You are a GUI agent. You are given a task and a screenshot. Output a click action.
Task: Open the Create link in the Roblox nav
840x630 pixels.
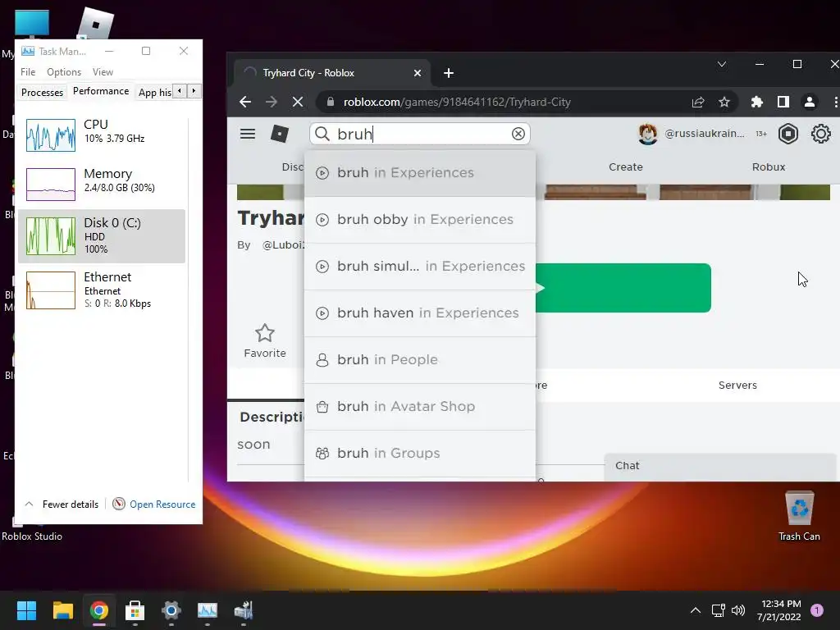tap(626, 167)
